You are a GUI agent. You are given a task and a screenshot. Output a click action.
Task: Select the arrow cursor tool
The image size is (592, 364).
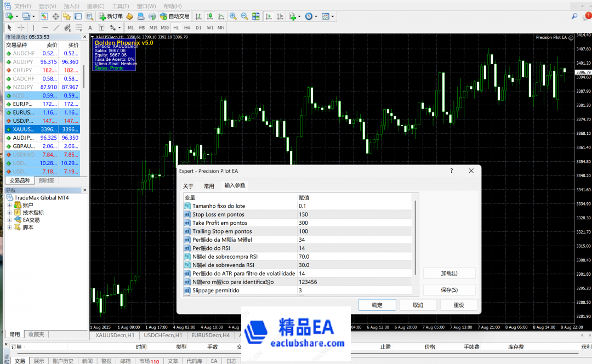(9, 27)
